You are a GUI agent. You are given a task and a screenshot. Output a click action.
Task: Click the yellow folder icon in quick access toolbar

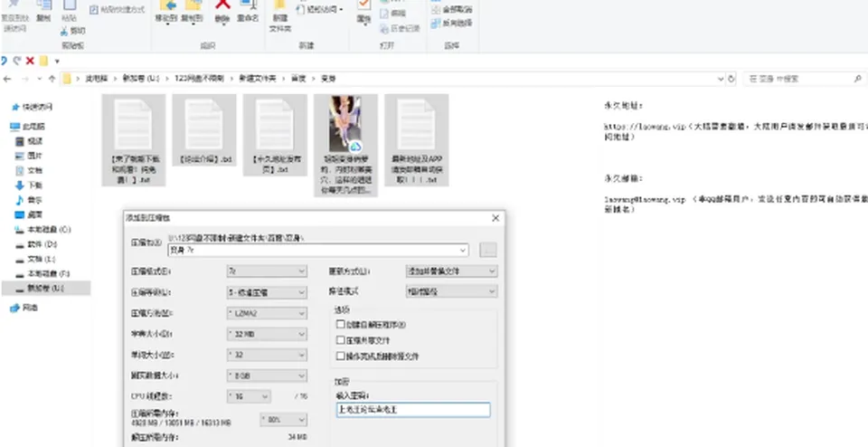[x=43, y=61]
